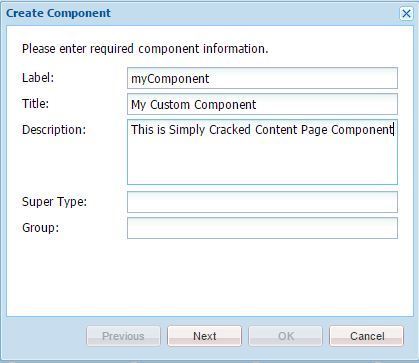This screenshot has width=419, height=363.
Task: Click the "Description:" field caption
Action: tap(54, 130)
